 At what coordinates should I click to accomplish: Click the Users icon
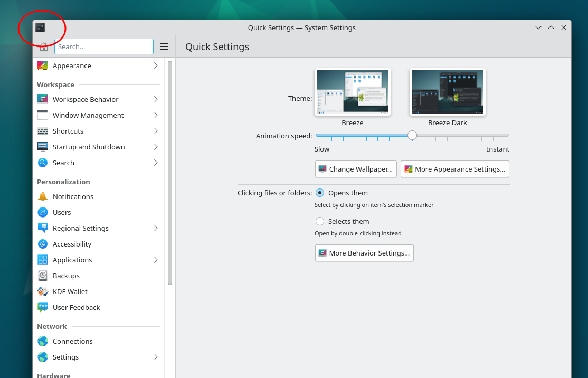click(x=43, y=212)
